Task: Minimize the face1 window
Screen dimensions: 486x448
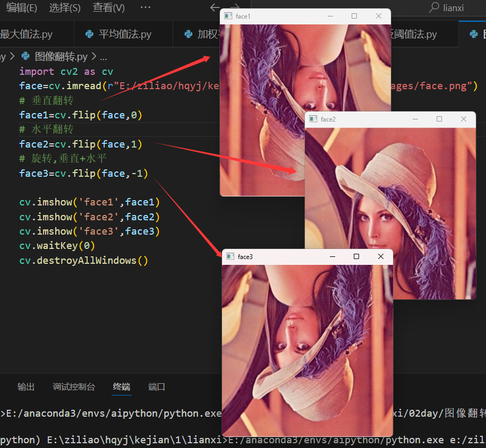Action: [x=330, y=16]
